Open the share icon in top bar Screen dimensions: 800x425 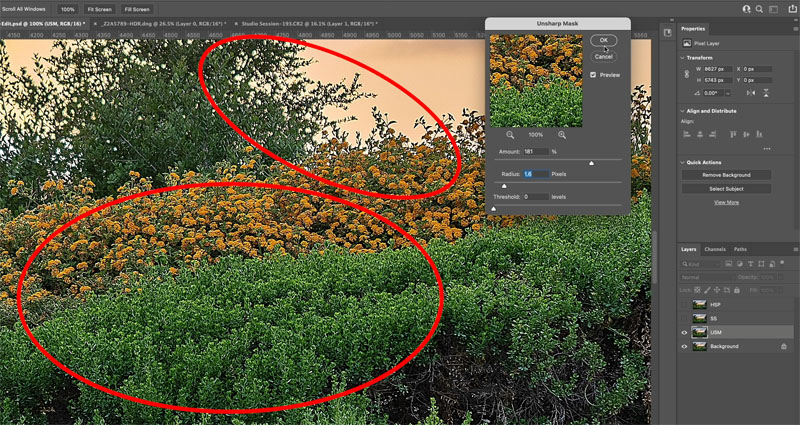(x=792, y=9)
